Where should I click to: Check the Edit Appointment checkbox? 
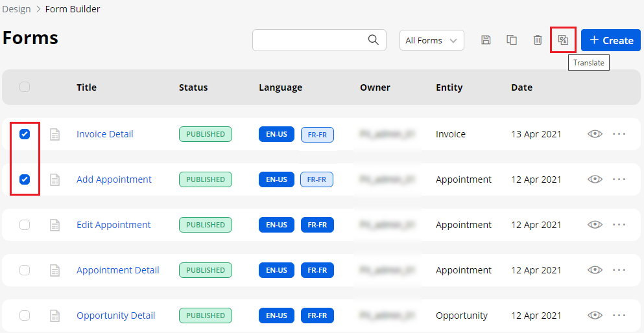(x=25, y=225)
